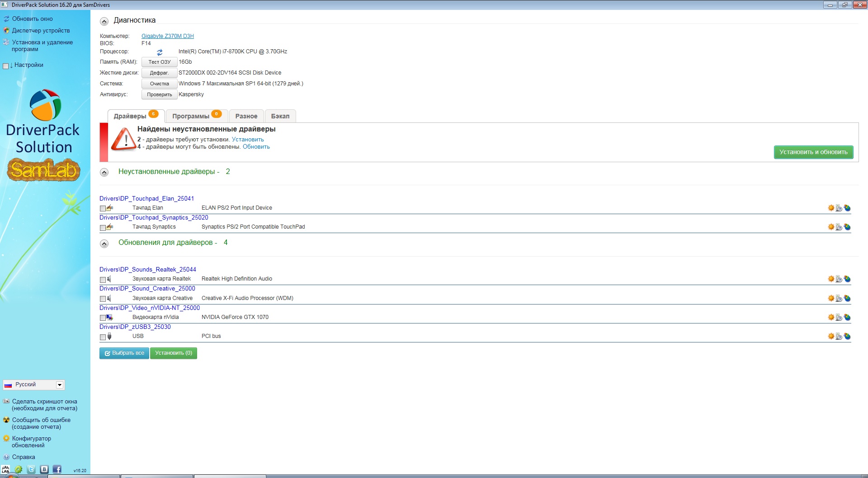
Task: Click globe web-search icon for NVIDIA GeForce
Action: (847, 317)
